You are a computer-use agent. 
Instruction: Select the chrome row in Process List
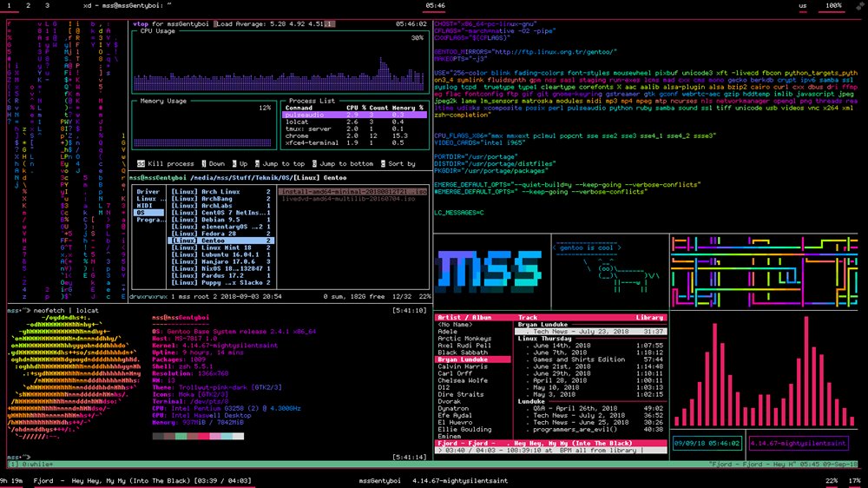pos(354,135)
